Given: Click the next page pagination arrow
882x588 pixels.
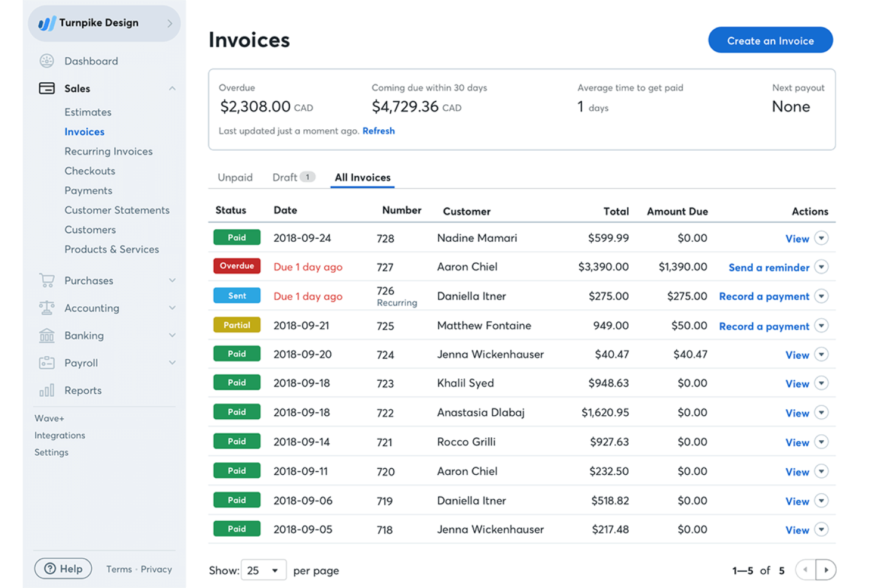Looking at the screenshot, I should pos(827,570).
